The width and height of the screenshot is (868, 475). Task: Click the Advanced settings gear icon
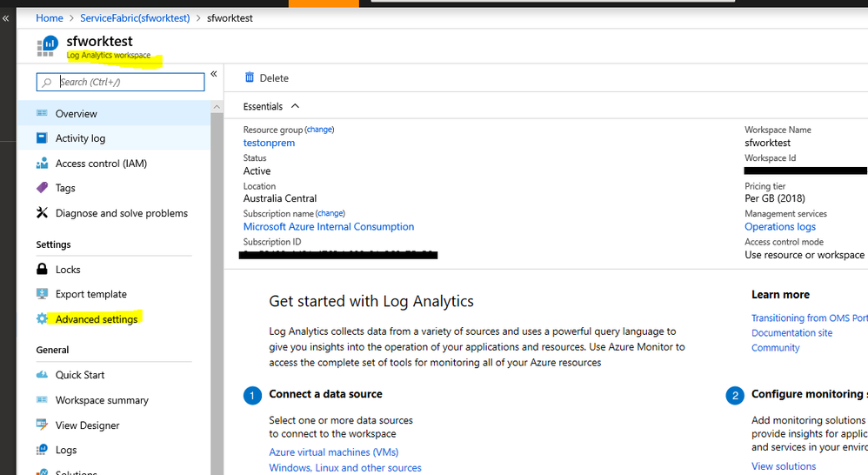(x=42, y=319)
